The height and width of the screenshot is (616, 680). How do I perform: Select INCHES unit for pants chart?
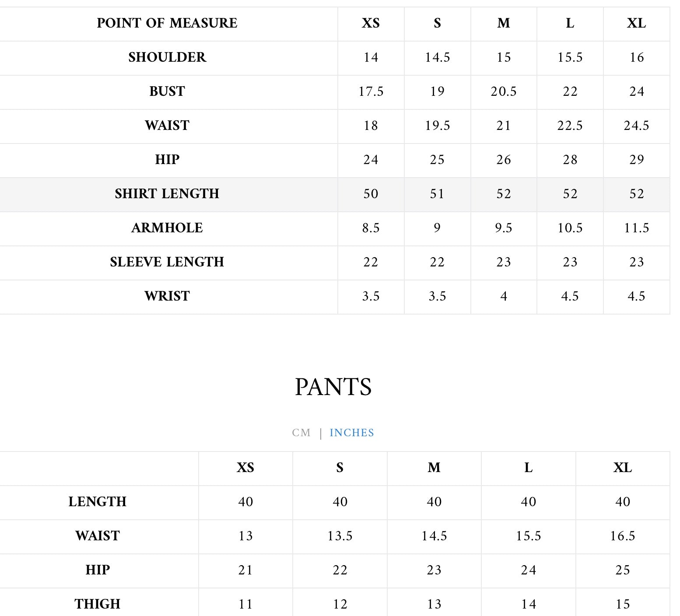coord(352,433)
